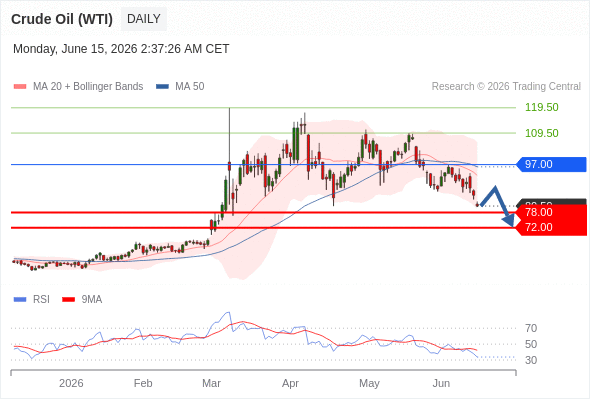Click the RSI blue legend swatch
This screenshot has height=400, width=590.
click(20, 300)
